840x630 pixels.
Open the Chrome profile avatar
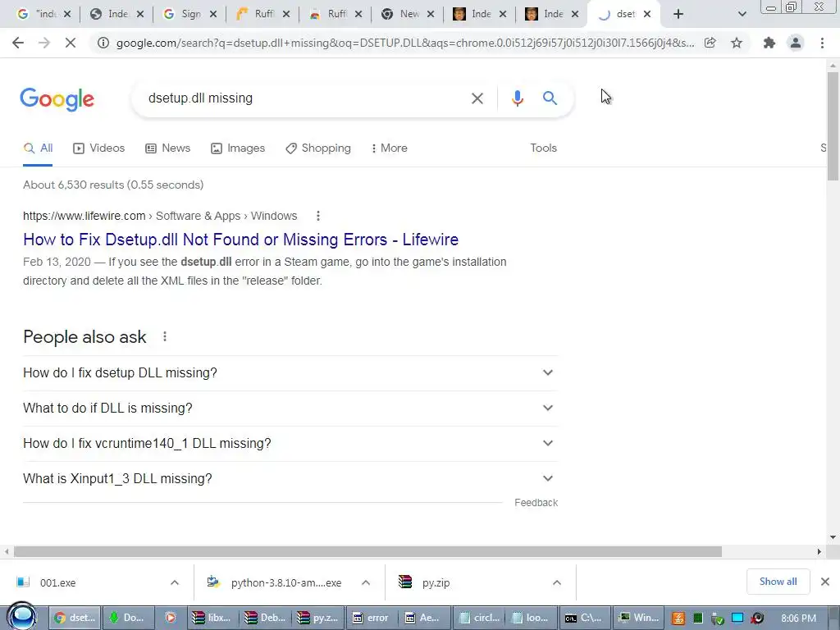(796, 43)
